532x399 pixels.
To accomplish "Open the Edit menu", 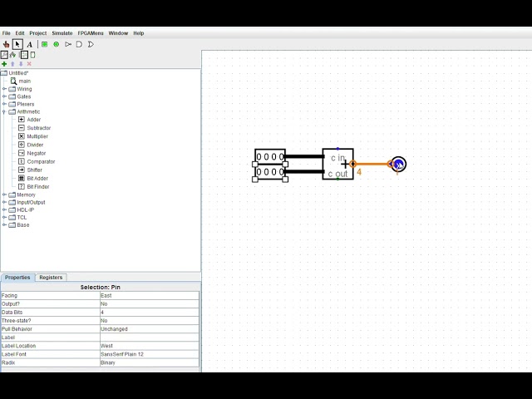I will point(20,33).
